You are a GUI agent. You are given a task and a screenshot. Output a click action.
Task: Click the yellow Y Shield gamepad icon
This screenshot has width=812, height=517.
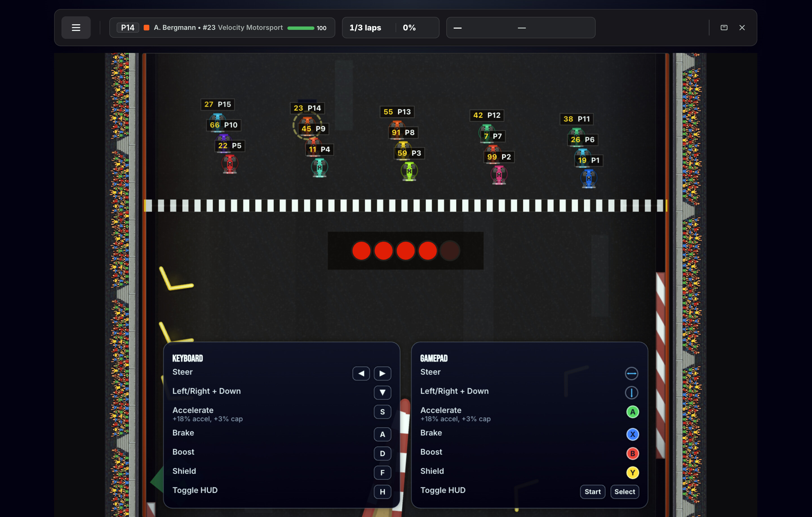tap(632, 473)
